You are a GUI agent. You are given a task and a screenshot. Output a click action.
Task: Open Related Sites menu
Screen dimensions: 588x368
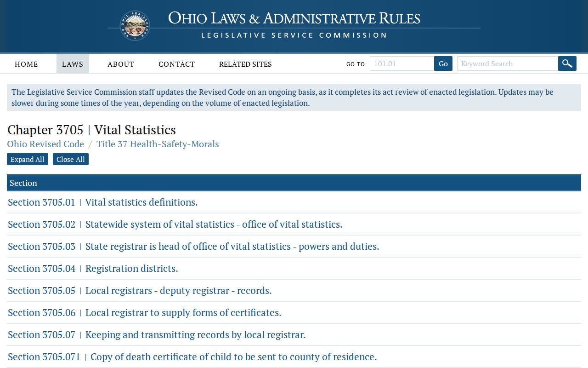coord(245,64)
